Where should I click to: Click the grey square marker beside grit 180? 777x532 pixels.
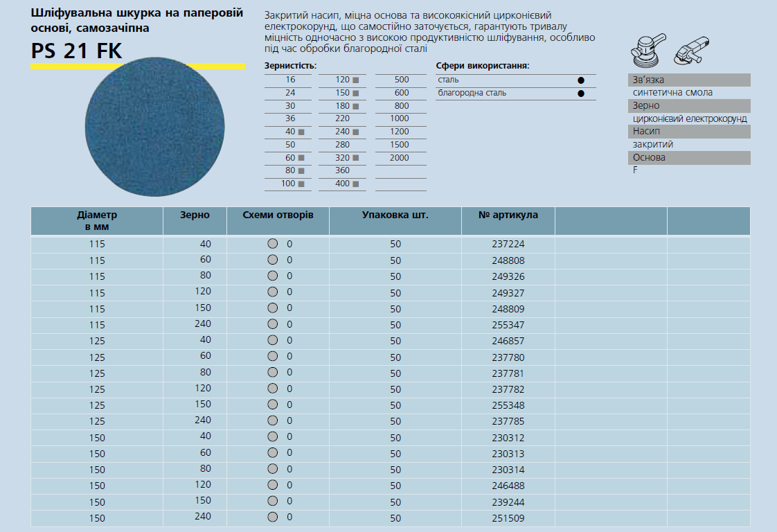coord(355,106)
